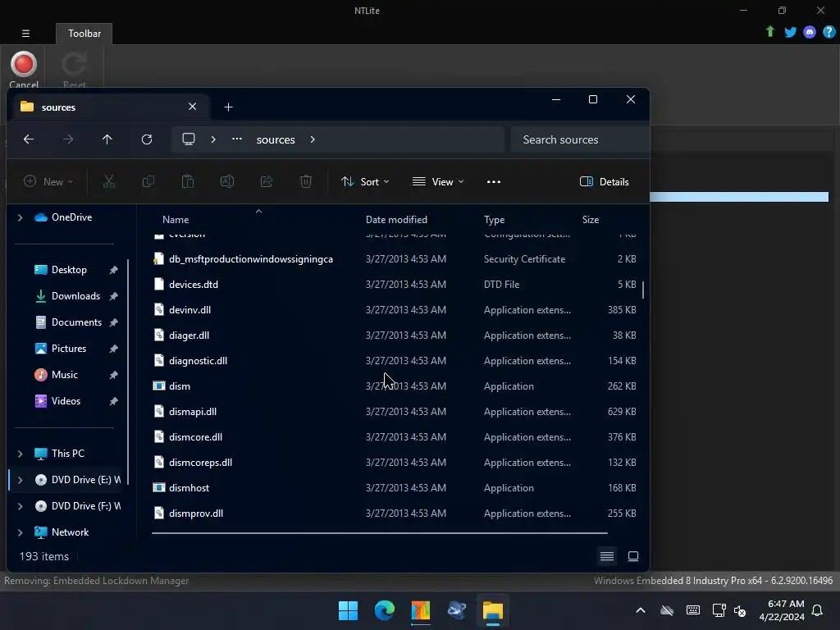Click the sources breadcrumb in address bar
Screen dimensions: 840x630
pos(276,139)
